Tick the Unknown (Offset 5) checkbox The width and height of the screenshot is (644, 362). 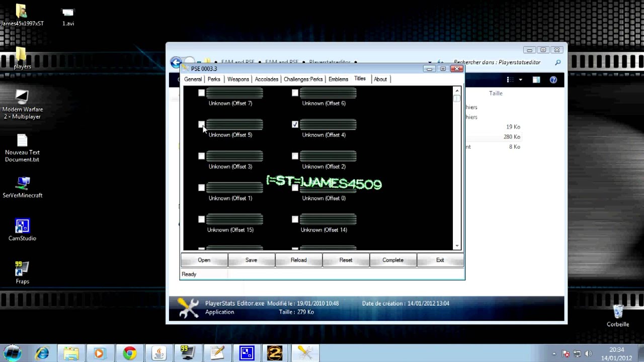[201, 125]
